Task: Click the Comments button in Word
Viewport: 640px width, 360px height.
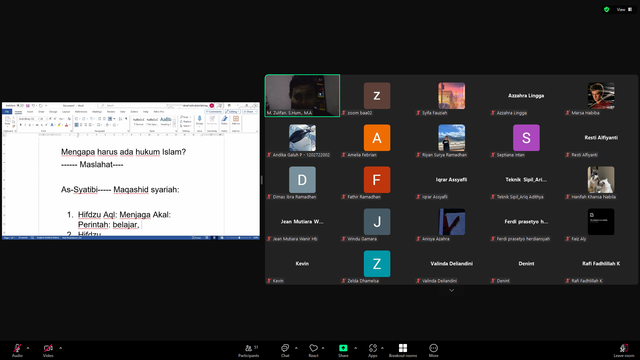Action: pyautogui.click(x=214, y=111)
